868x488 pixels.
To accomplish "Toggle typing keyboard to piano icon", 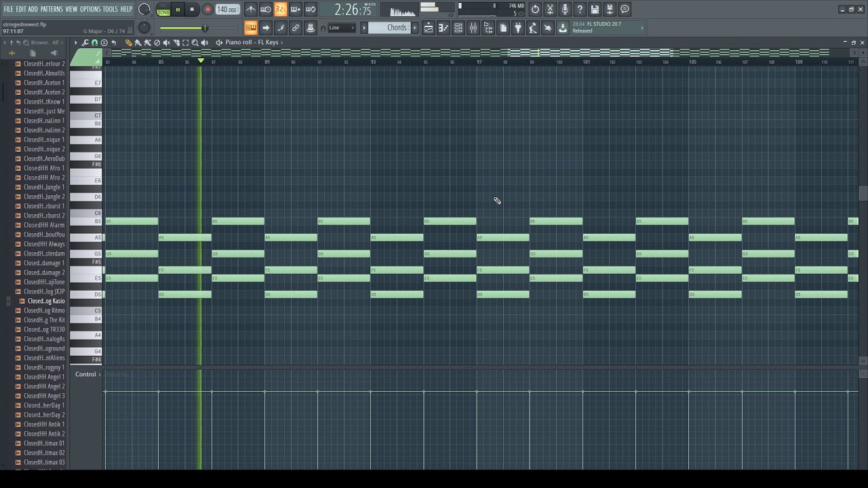I will coord(251,28).
